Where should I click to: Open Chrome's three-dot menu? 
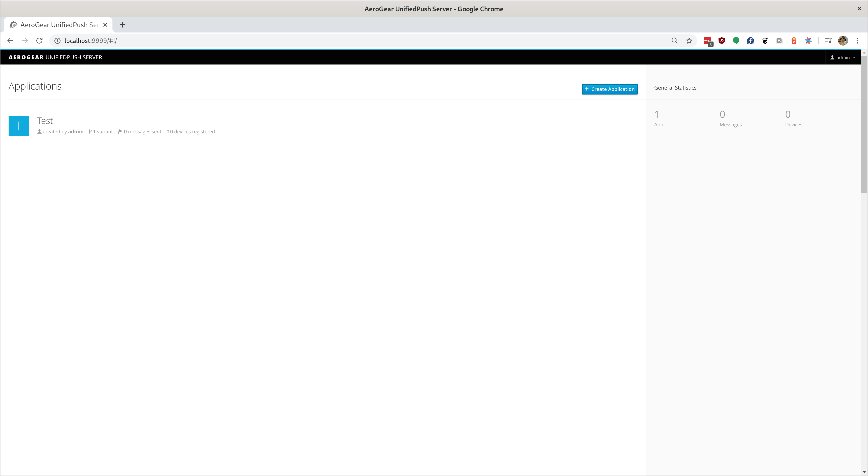pos(858,41)
